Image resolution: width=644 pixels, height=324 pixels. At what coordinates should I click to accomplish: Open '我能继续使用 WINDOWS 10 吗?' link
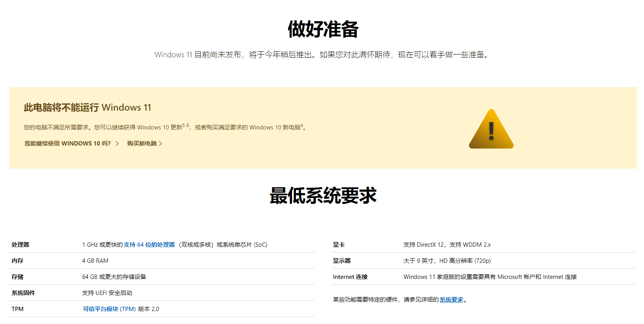67,144
